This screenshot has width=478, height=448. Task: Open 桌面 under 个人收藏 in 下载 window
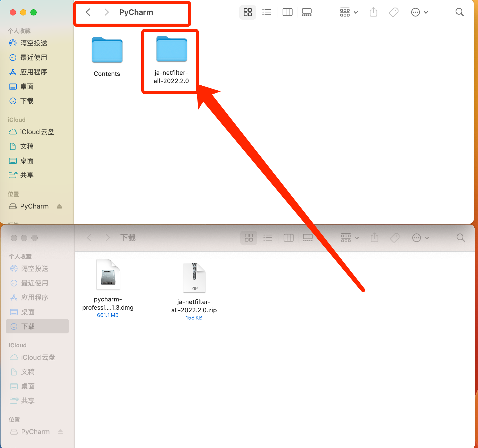point(23,312)
